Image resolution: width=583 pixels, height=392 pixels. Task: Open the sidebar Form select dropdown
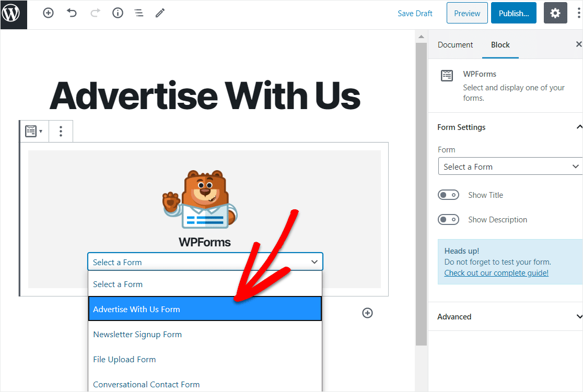[510, 167]
